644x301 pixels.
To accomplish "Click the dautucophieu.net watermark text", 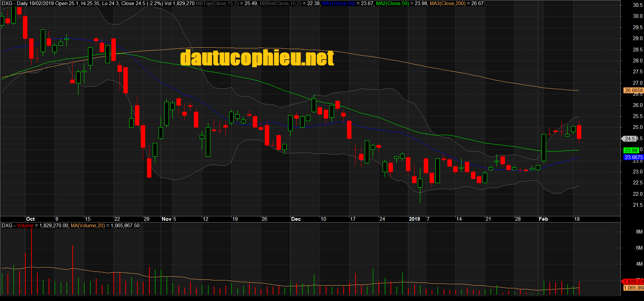I will 257,58.
